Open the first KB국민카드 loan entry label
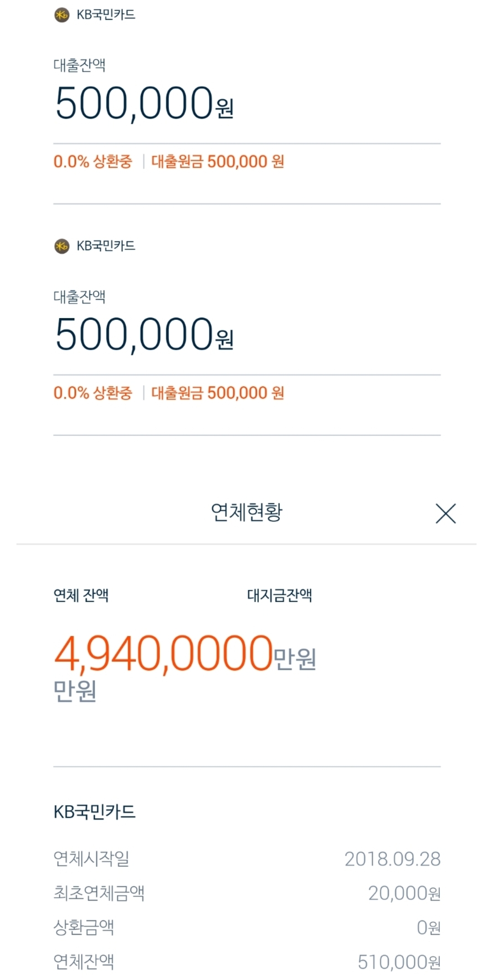The width and height of the screenshot is (493, 980). pyautogui.click(x=106, y=15)
